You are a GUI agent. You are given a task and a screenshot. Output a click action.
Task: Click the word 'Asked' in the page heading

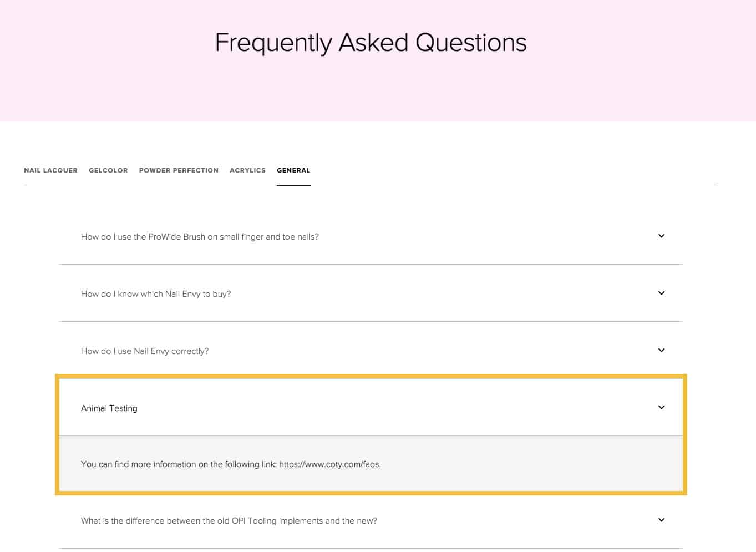[373, 43]
